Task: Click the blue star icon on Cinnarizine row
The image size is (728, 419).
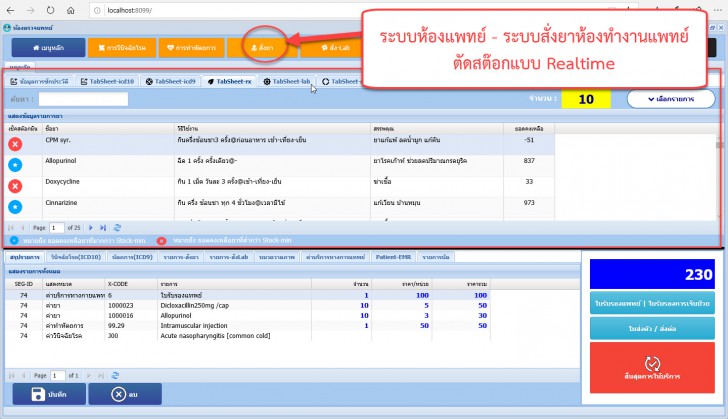Action: 15,206
